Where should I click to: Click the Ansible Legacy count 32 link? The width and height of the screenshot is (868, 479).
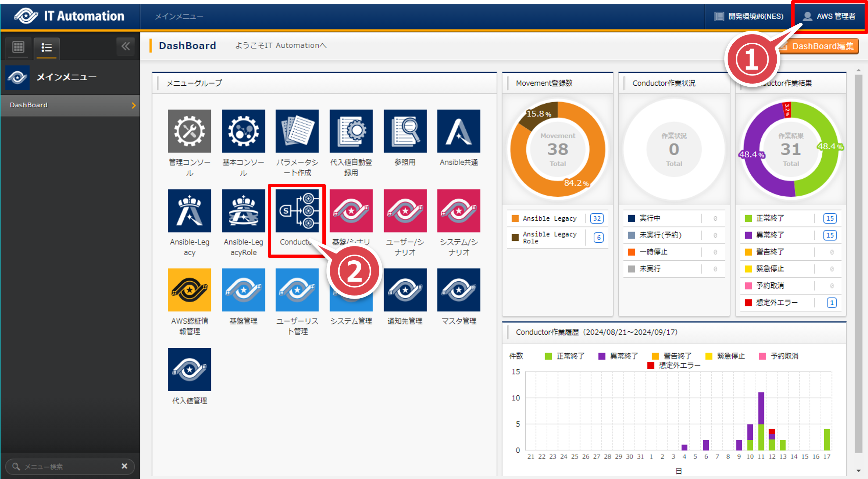click(597, 218)
